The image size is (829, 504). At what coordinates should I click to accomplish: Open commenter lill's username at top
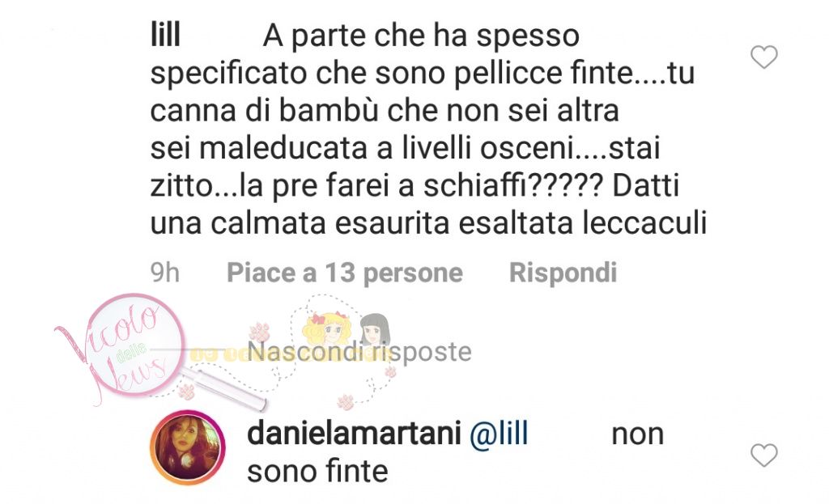165,35
